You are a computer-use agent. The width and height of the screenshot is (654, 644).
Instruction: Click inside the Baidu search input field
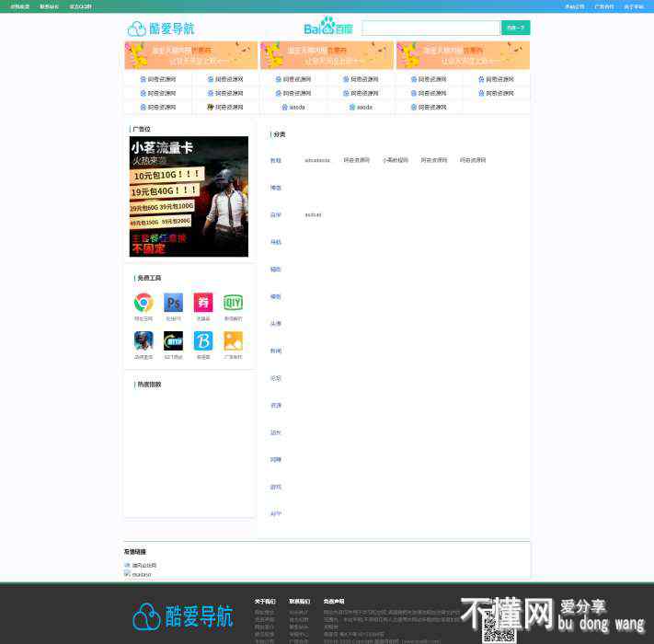coord(430,29)
